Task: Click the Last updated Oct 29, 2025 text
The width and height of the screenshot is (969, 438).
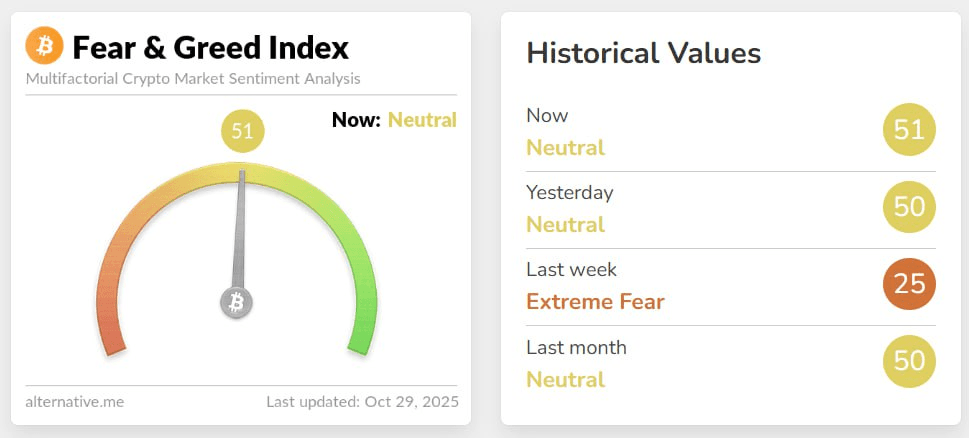Action: [x=362, y=402]
